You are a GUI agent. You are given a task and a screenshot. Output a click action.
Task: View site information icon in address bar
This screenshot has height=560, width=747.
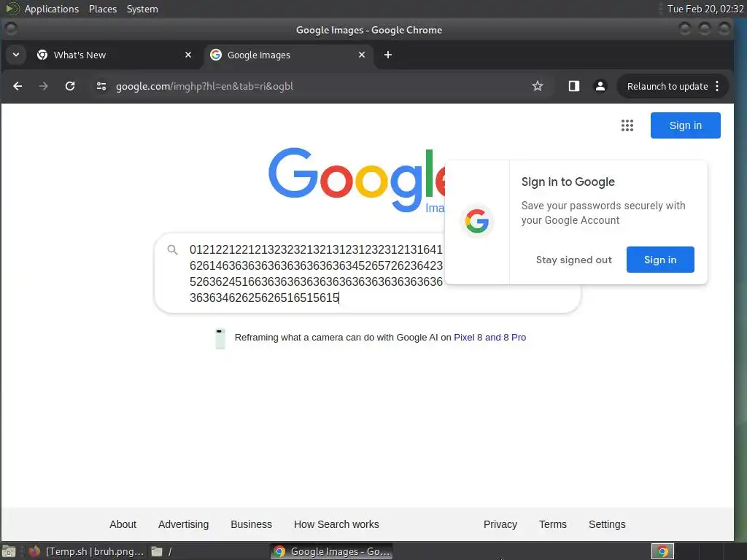(101, 86)
